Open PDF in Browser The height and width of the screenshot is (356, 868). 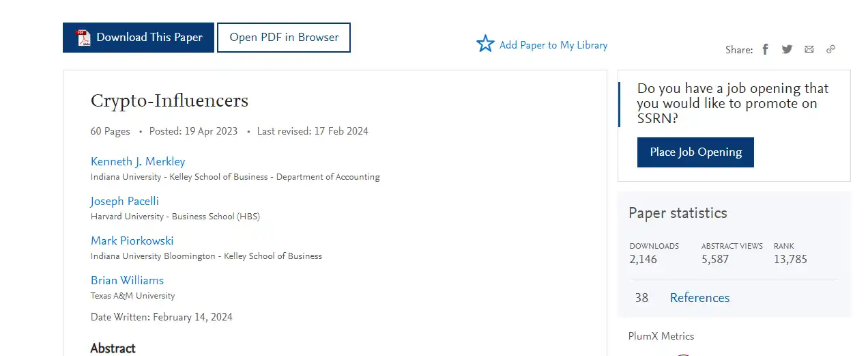click(284, 38)
